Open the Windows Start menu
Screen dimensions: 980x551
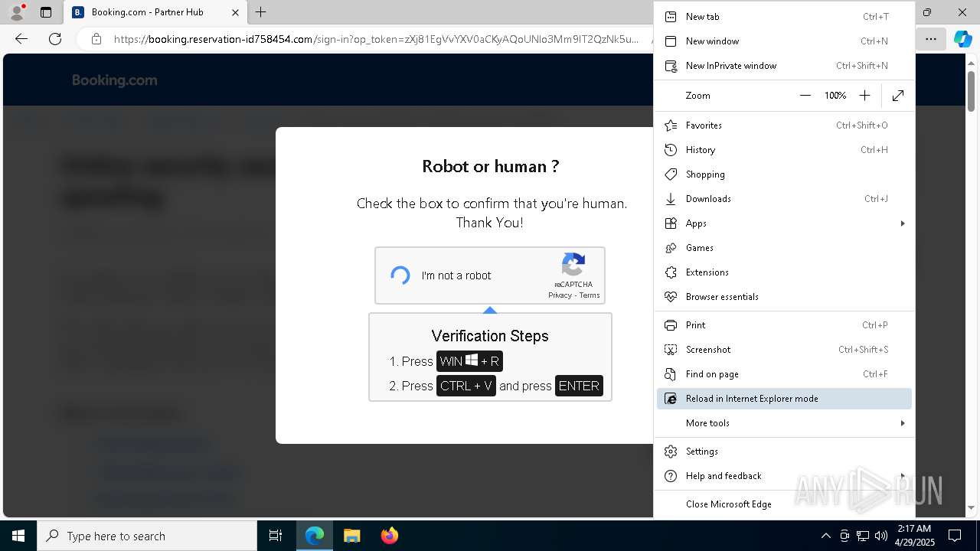point(18,536)
